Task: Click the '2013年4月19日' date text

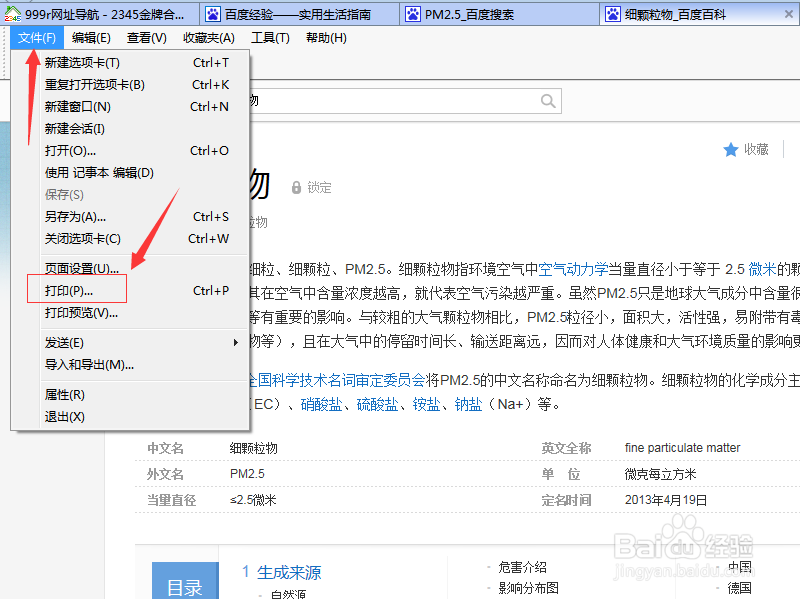Action: click(666, 500)
